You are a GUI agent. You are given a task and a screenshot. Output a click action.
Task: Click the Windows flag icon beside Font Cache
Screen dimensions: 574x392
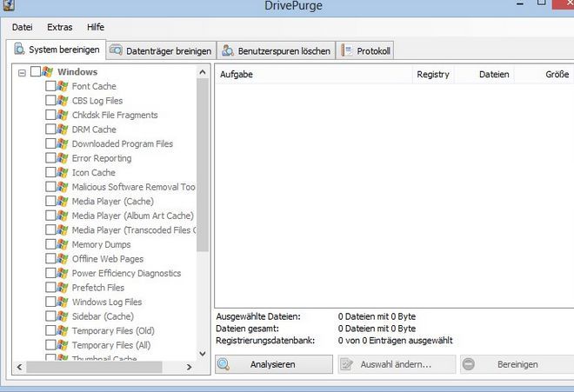click(x=63, y=86)
